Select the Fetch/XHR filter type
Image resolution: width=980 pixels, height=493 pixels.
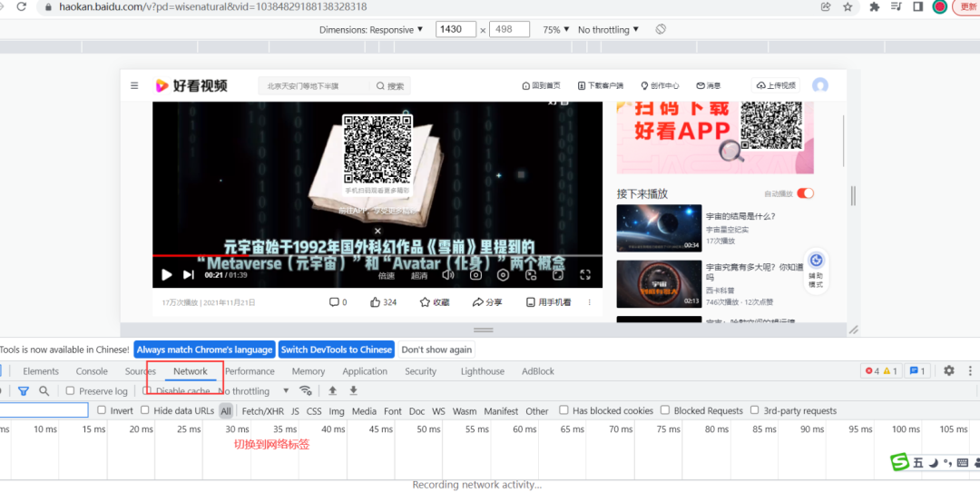(x=262, y=411)
